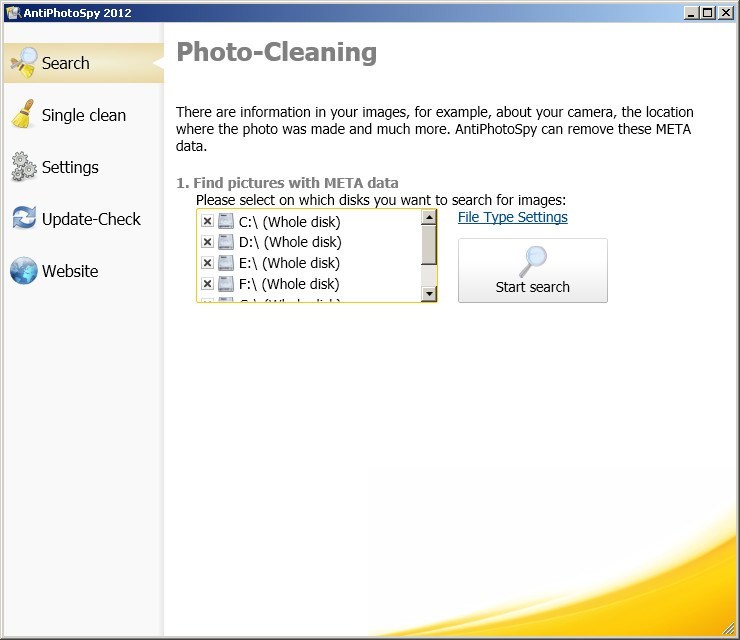Open the Search section in sidebar
The width and height of the screenshot is (740, 640).
[84, 63]
